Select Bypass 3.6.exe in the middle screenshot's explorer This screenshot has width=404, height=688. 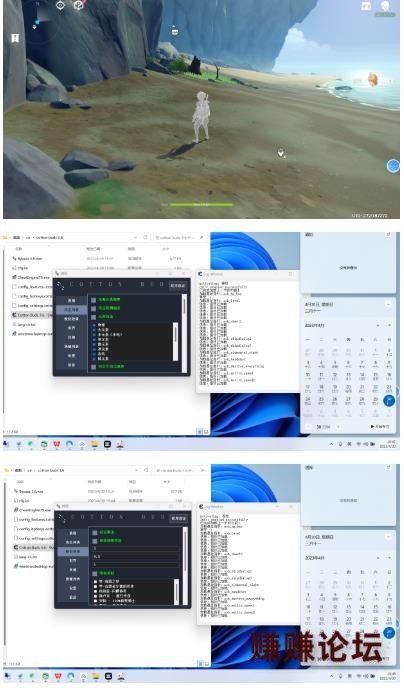pyautogui.click(x=30, y=258)
